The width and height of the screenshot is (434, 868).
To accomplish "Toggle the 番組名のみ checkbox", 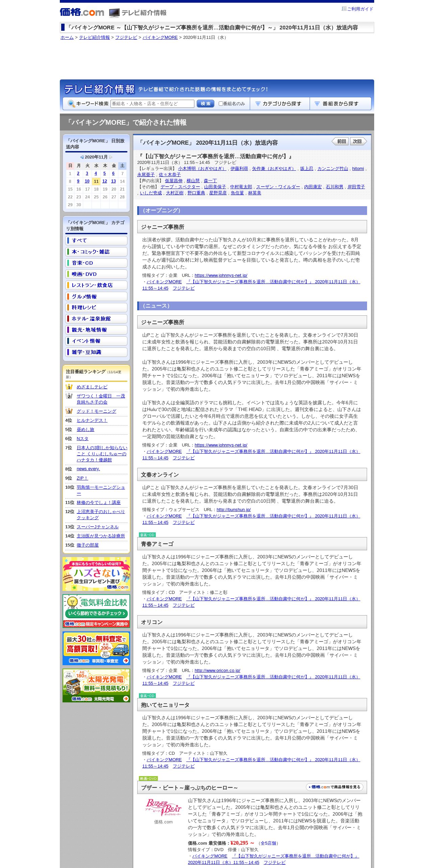I will click(221, 104).
